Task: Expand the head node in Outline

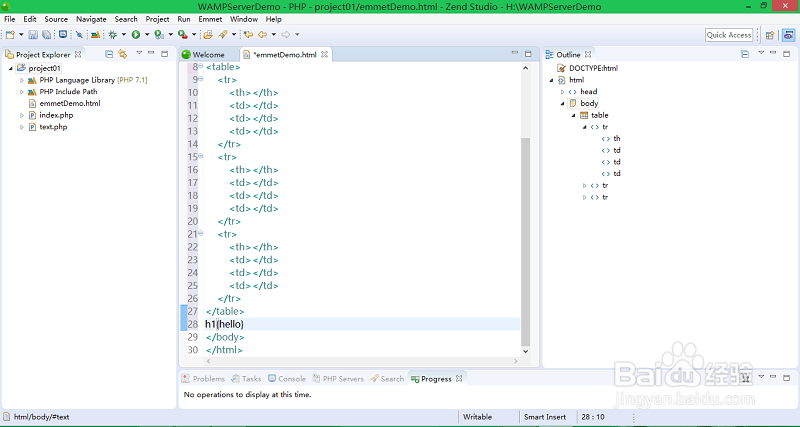Action: (562, 92)
